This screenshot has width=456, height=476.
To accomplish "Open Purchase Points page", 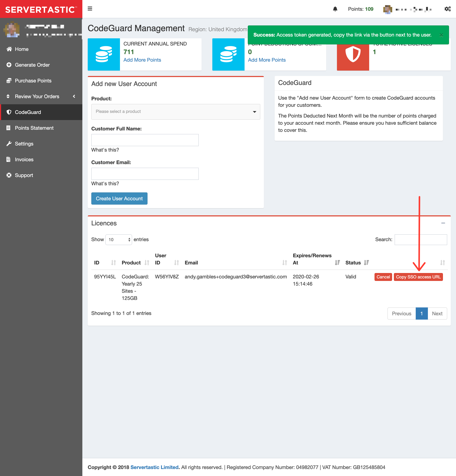I will click(33, 81).
